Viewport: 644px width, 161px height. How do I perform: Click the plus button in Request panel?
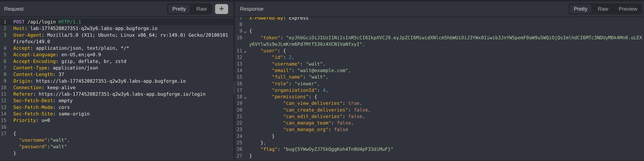[x=221, y=9]
